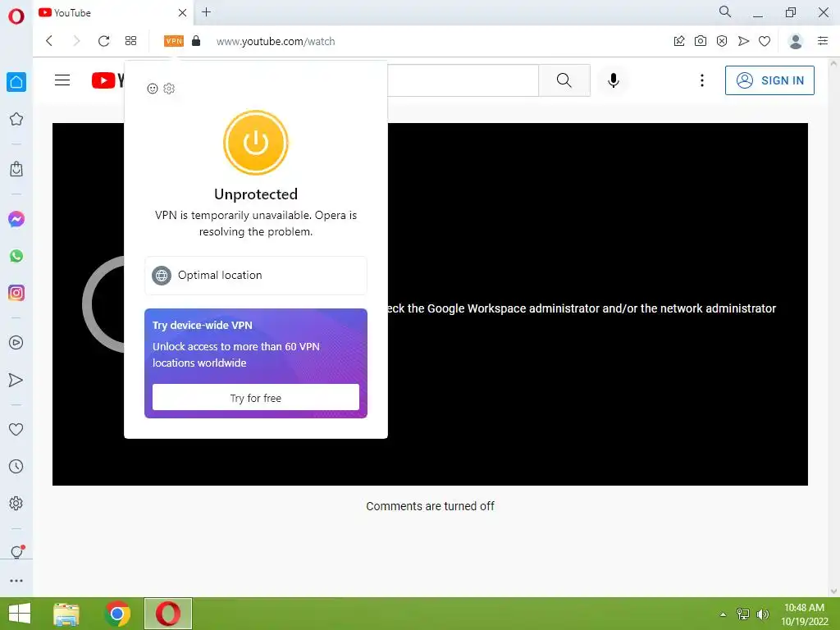Click the taskbar clock

[x=805, y=614]
